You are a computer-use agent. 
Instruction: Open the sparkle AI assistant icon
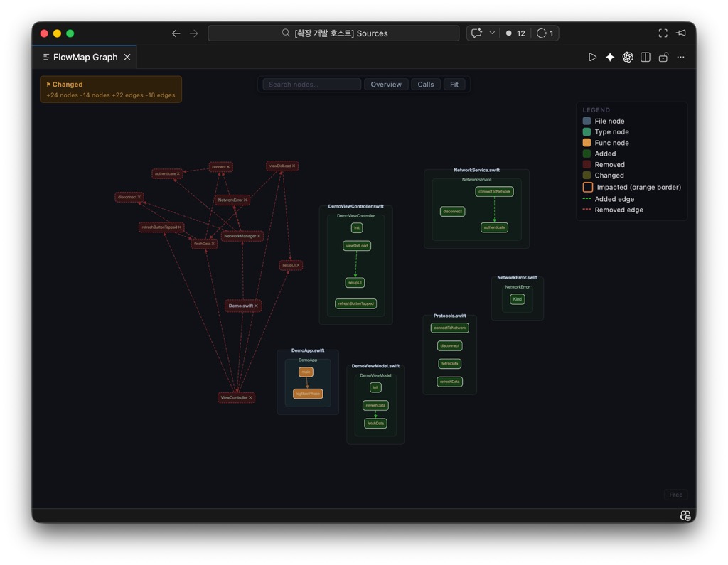(x=609, y=57)
